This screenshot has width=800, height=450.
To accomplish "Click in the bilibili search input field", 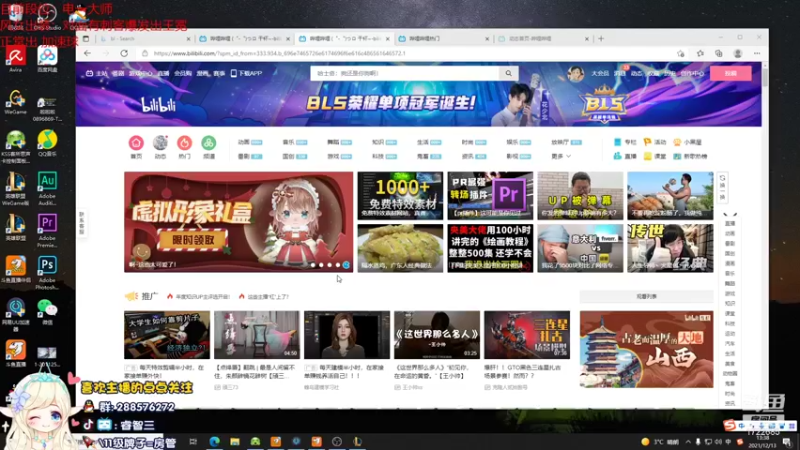I will coord(406,73).
